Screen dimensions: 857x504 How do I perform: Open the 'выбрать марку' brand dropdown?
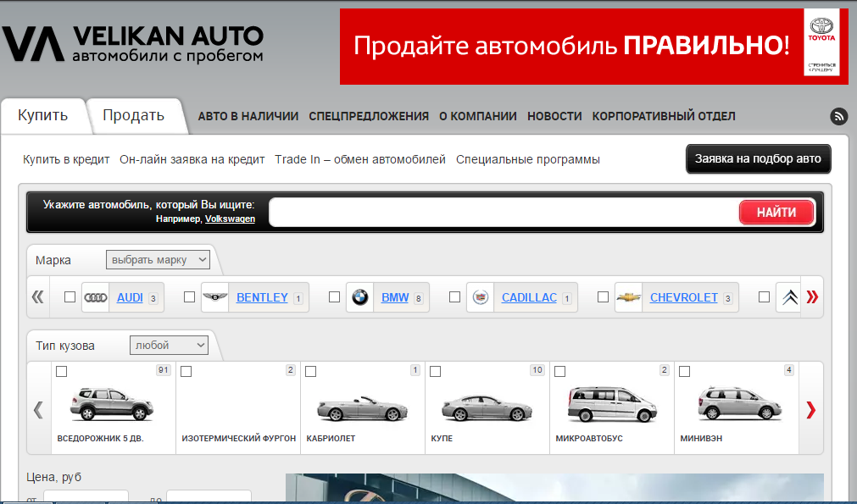pyautogui.click(x=158, y=260)
